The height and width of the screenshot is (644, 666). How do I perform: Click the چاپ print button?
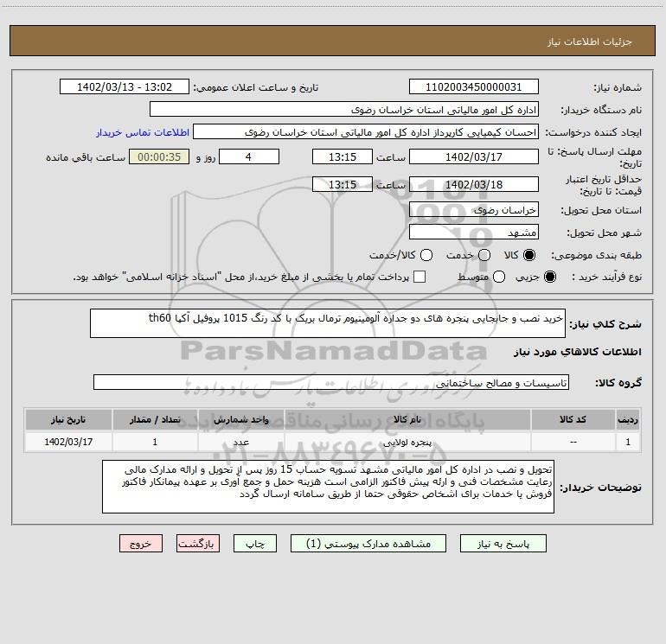point(255,544)
